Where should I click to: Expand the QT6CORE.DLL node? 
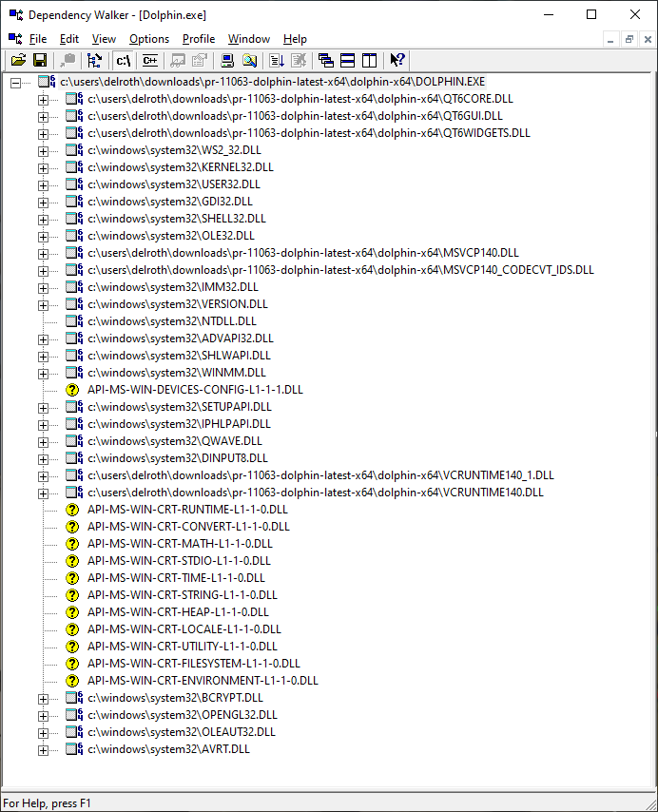point(44,100)
